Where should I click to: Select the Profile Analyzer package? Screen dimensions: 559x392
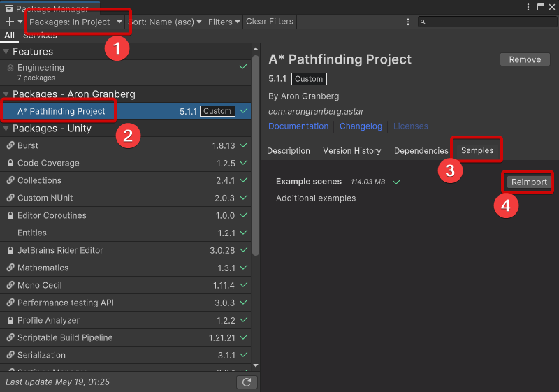[x=126, y=320]
